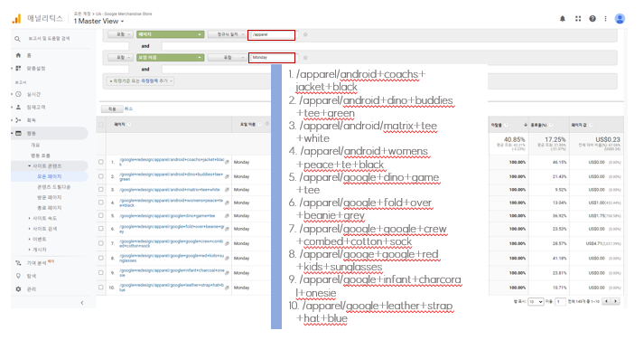Open row 5 dino game tee external icon
The image size is (644, 340).
click(227, 216)
